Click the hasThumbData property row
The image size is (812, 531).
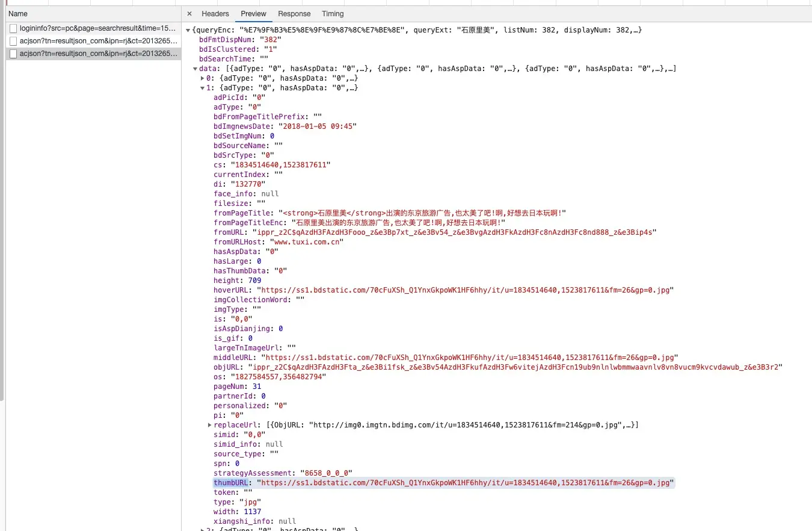click(x=250, y=271)
